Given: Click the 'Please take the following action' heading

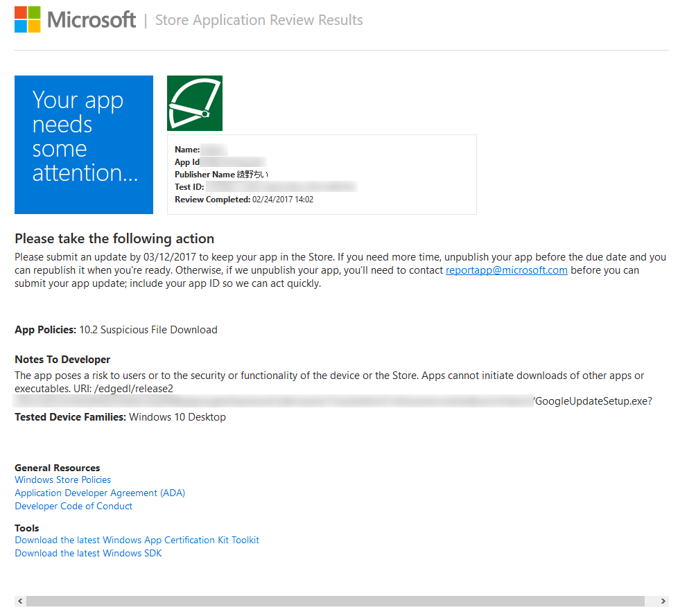Looking at the screenshot, I should (114, 238).
